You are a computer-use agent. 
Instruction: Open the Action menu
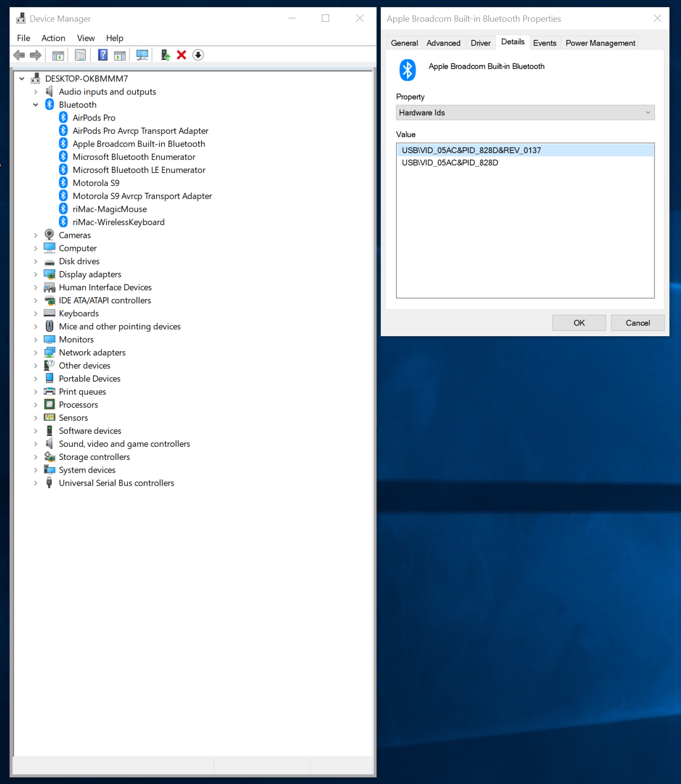point(53,38)
